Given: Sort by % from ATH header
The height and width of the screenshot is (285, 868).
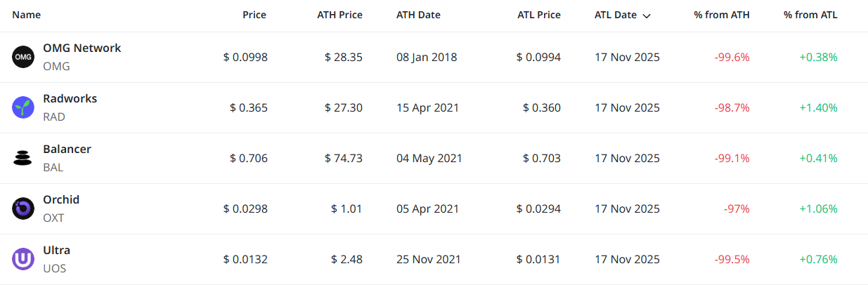Looking at the screenshot, I should click(721, 15).
